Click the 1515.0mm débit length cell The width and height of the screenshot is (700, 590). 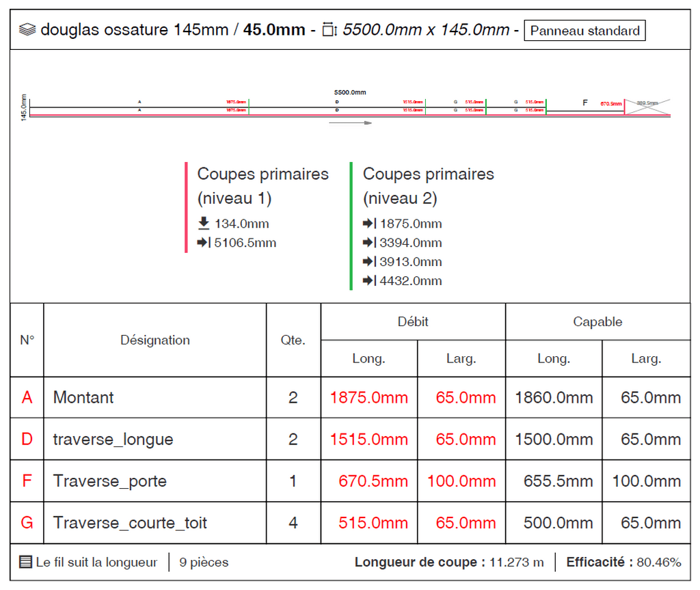coord(368,439)
